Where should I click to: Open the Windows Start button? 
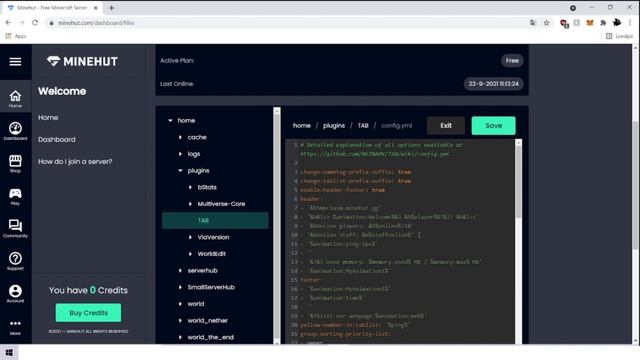9,353
